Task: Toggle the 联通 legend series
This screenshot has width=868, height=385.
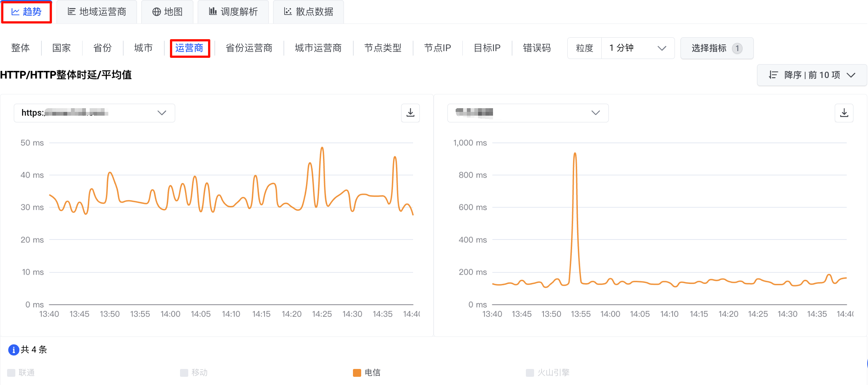Action: click(x=21, y=372)
